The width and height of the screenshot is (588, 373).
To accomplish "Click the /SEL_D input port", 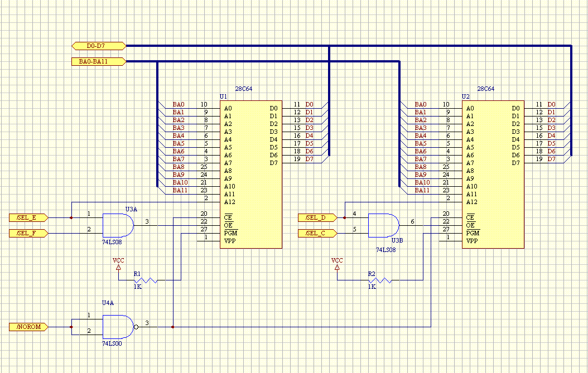I will pyautogui.click(x=317, y=217).
